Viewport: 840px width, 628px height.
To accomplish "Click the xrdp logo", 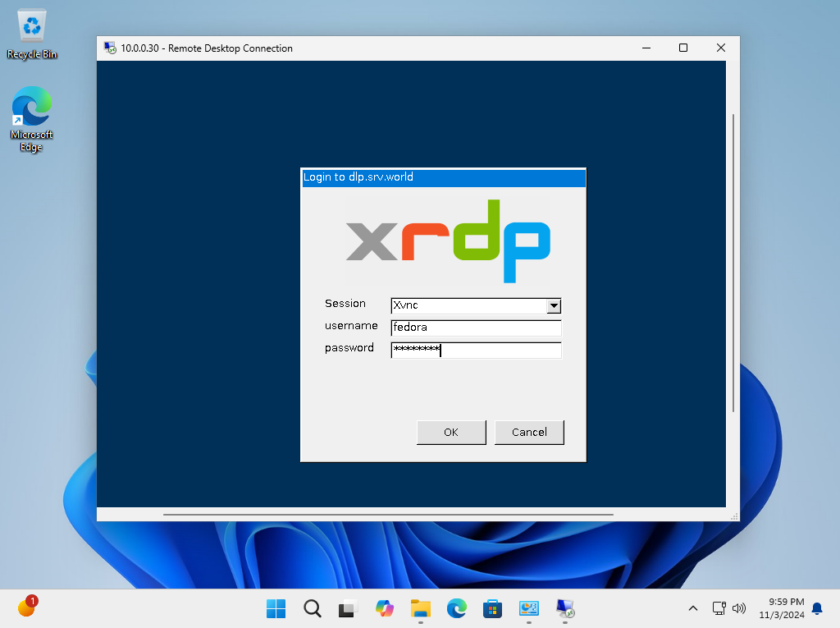I will [x=448, y=241].
